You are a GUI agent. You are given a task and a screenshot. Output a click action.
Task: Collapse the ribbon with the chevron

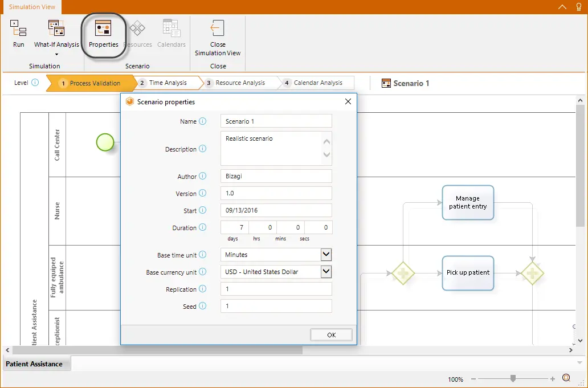click(562, 7)
